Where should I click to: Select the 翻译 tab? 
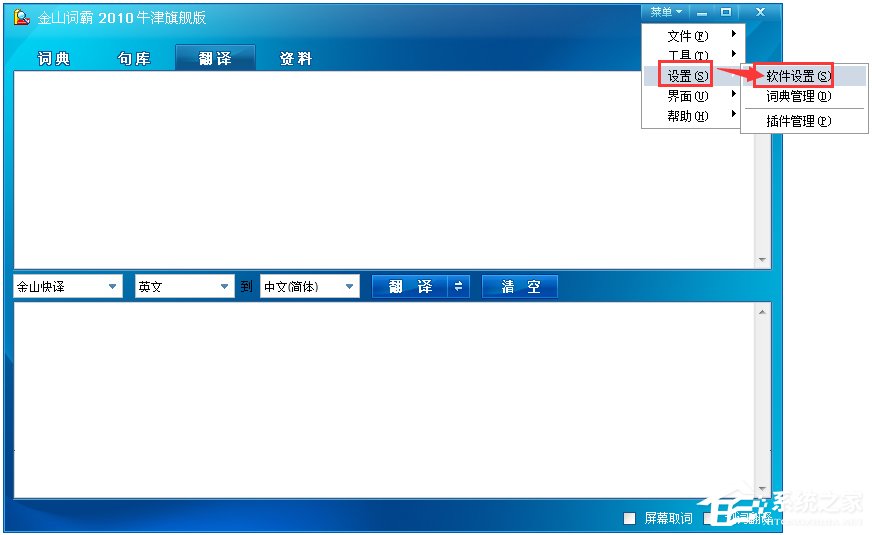215,58
